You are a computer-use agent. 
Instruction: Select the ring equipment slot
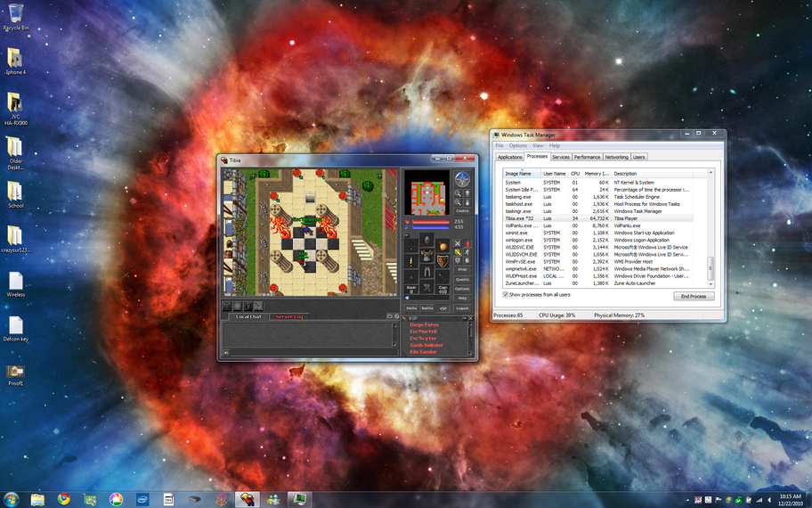point(411,277)
